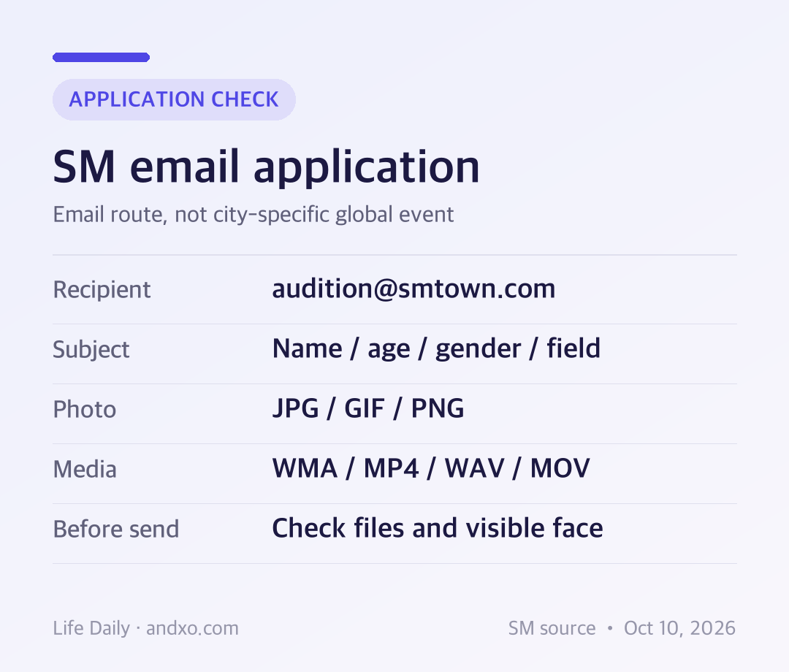Select the heading SM email application
The image size is (789, 672).
coord(266,167)
